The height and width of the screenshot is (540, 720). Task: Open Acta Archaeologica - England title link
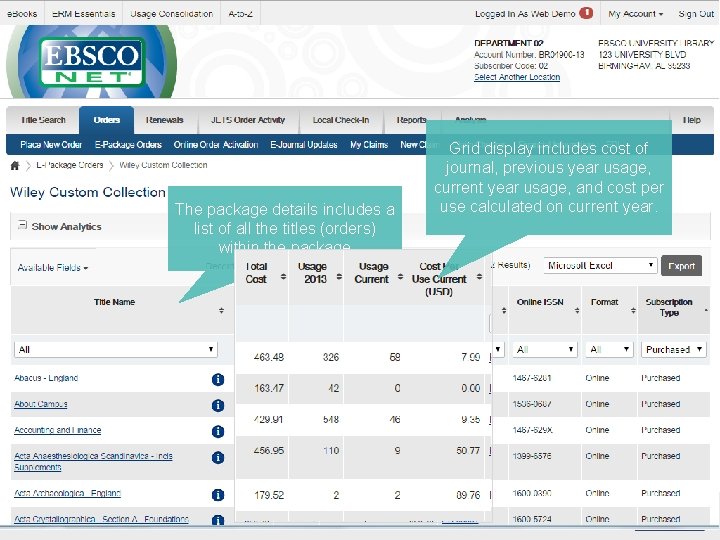click(68, 493)
